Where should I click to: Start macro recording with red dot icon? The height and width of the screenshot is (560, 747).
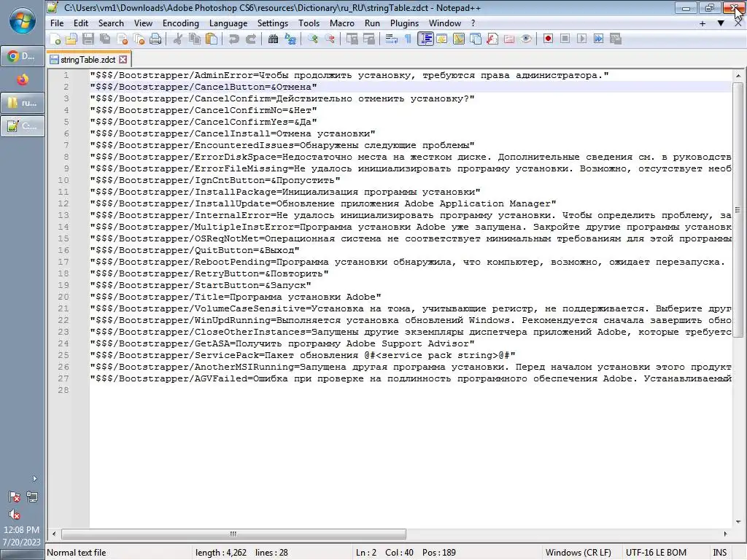coord(548,39)
